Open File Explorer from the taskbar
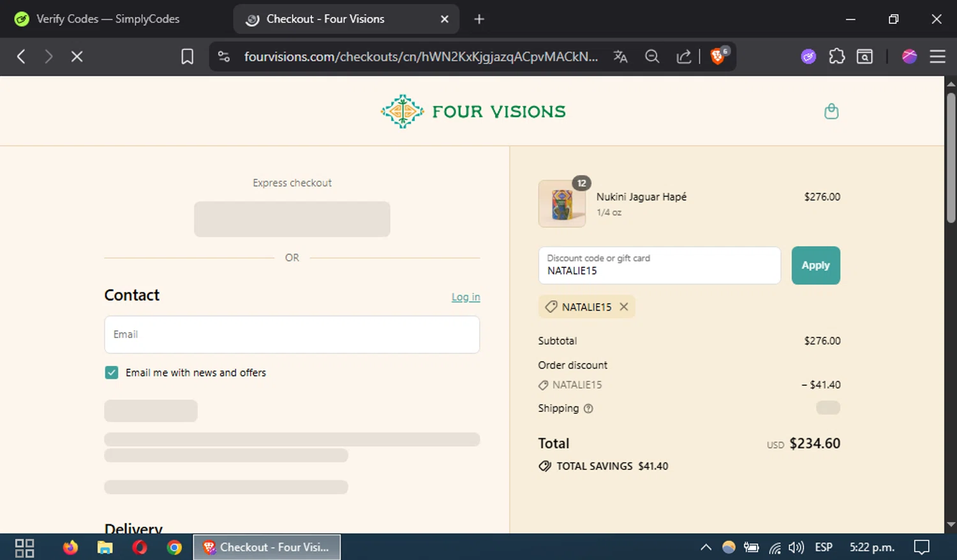 click(x=105, y=547)
